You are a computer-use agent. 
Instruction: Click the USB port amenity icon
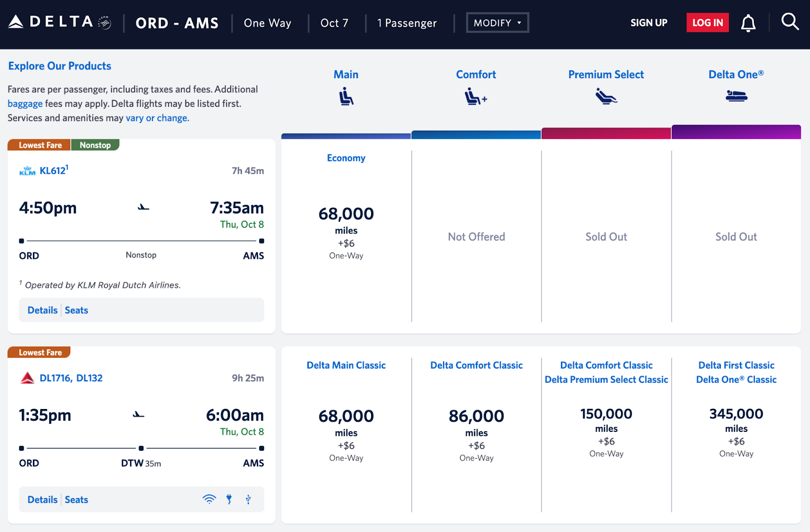pos(248,500)
